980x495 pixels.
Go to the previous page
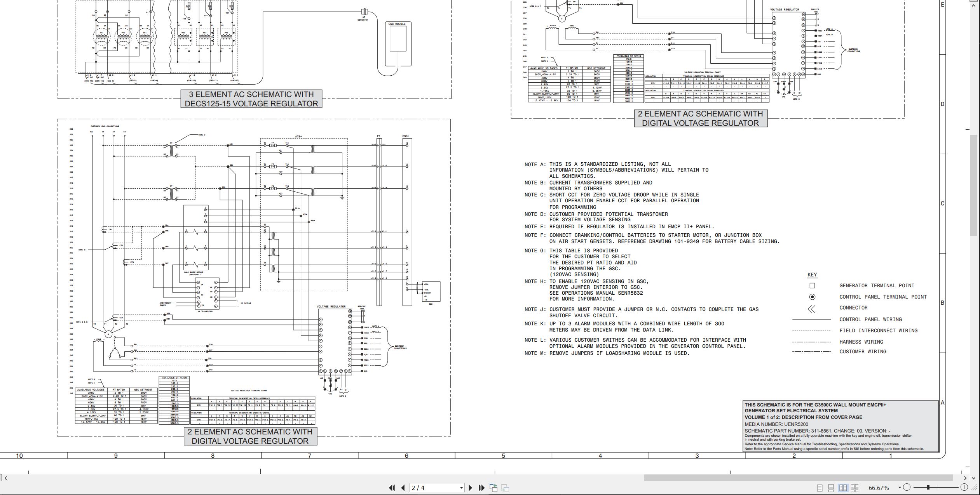click(x=403, y=488)
